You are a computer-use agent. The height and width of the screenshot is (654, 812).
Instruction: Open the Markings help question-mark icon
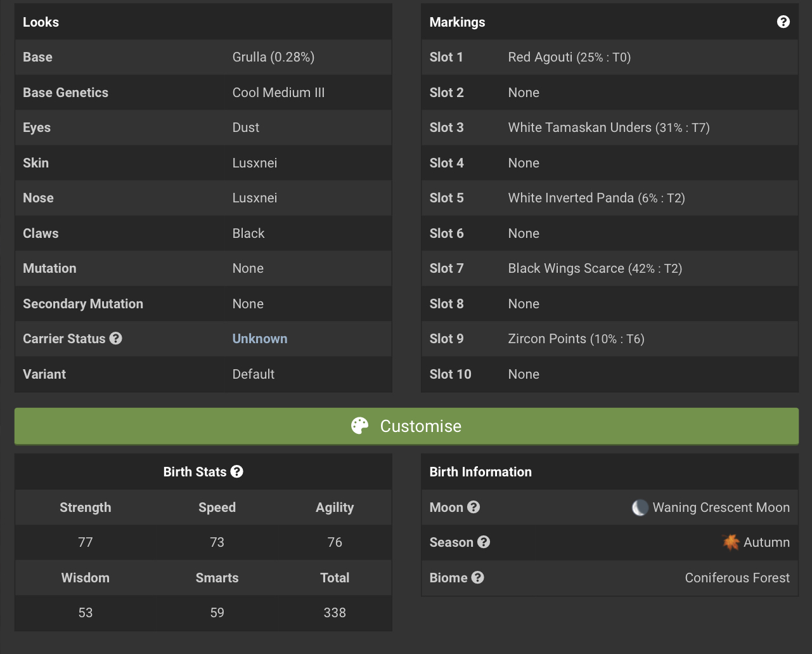coord(783,22)
